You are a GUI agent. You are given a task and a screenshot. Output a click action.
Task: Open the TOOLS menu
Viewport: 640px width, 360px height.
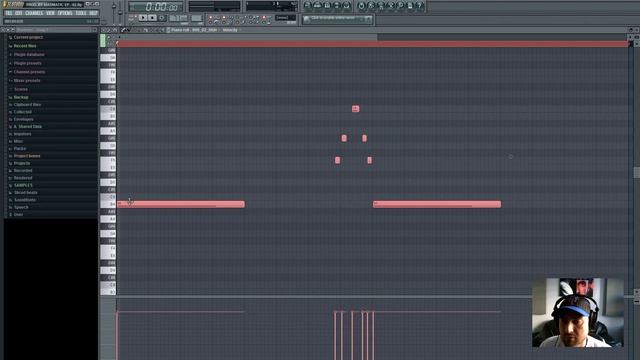[x=81, y=13]
